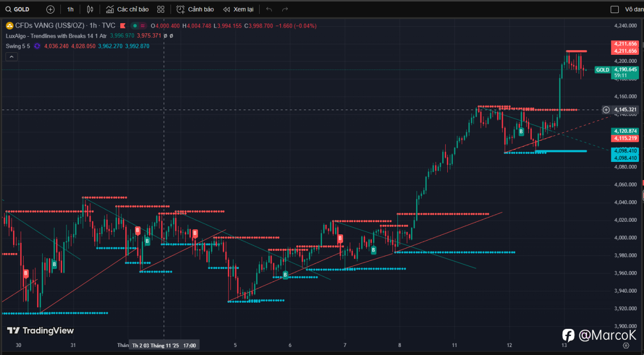Select the Swing 5 5 indicator legend
This screenshot has height=355, width=644.
pyautogui.click(x=18, y=46)
